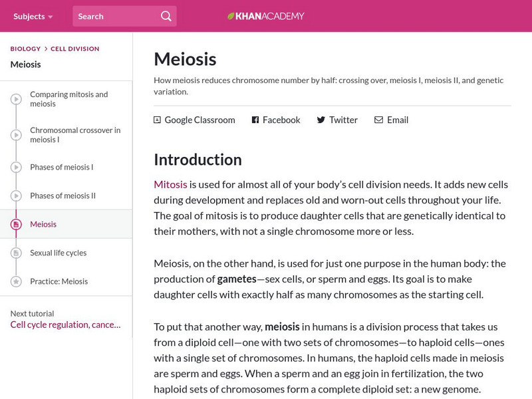Click article icon beside Sexual life cycles
This screenshot has height=399, width=532.
tap(16, 253)
